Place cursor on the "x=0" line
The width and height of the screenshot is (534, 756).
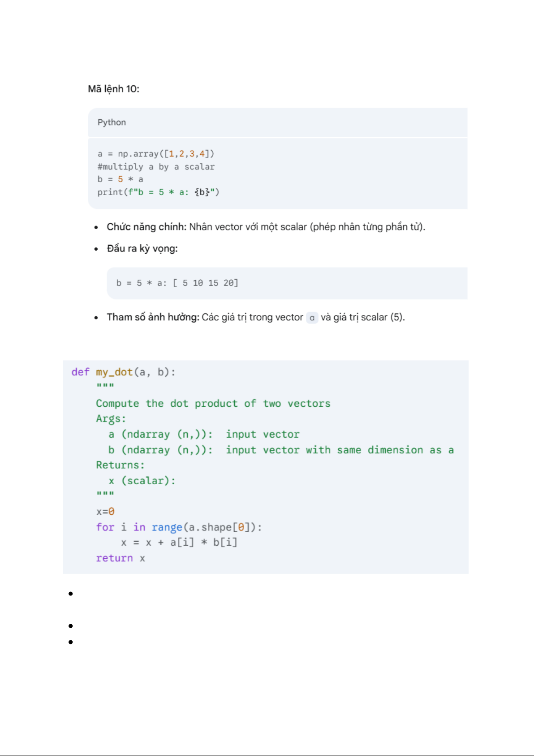(x=105, y=512)
